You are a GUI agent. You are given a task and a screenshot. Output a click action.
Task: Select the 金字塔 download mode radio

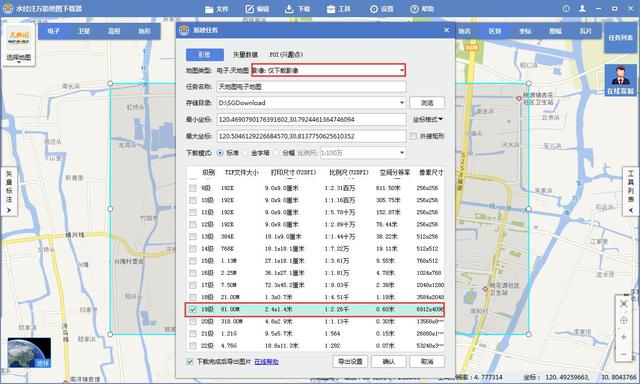(x=245, y=153)
